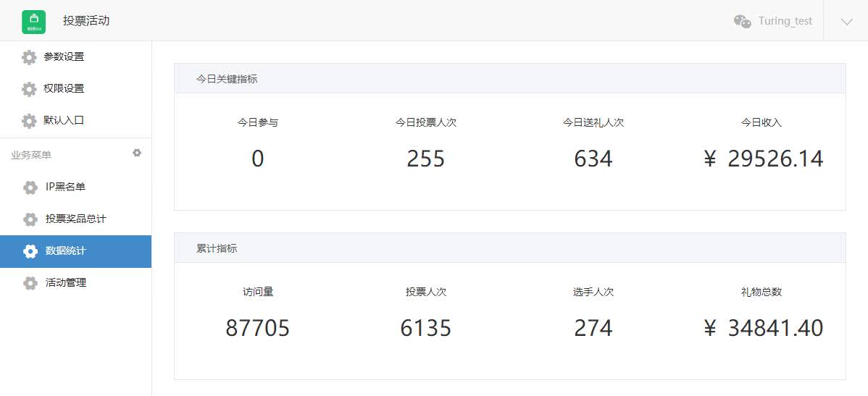
Task: Open the 活动管理 menu entry
Action: (x=76, y=283)
